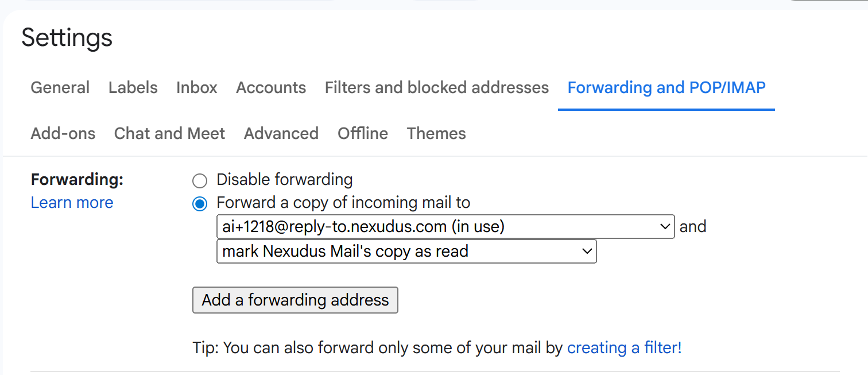Screen dimensions: 868x375
Task: Select the Inbox tab
Action: click(196, 87)
